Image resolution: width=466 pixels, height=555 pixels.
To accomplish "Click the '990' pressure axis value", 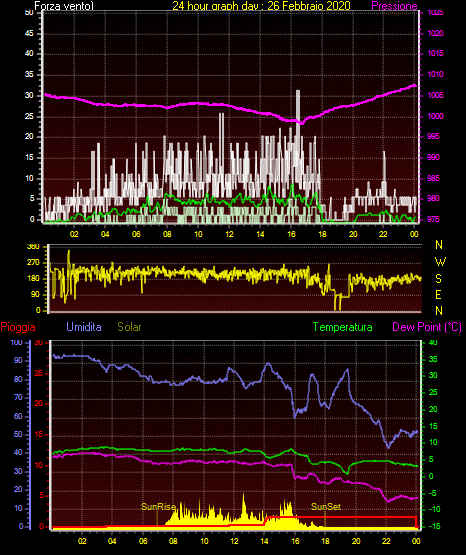I will (434, 157).
